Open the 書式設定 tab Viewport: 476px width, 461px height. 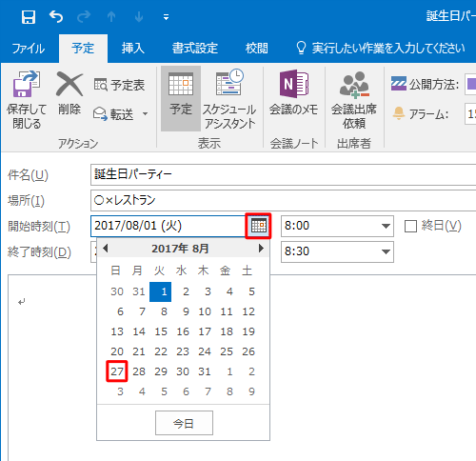point(195,49)
